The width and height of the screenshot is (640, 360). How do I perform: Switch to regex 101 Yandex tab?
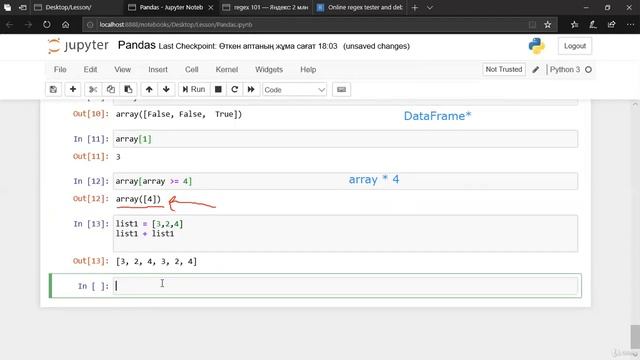click(266, 7)
